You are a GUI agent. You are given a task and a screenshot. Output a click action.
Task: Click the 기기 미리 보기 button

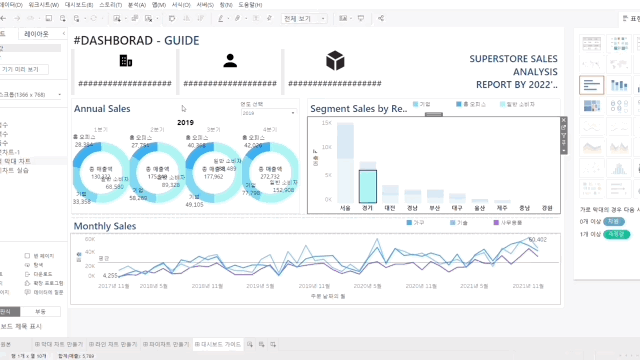pyautogui.click(x=23, y=69)
